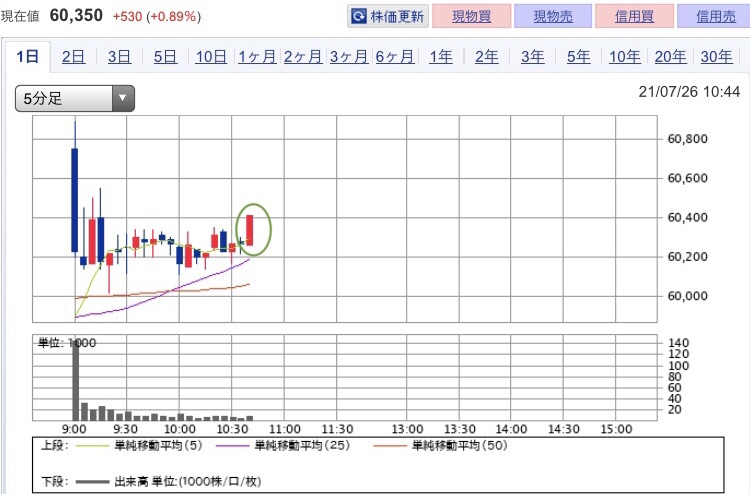The height and width of the screenshot is (494, 750).
Task: Click the 信用買 button
Action: click(634, 16)
